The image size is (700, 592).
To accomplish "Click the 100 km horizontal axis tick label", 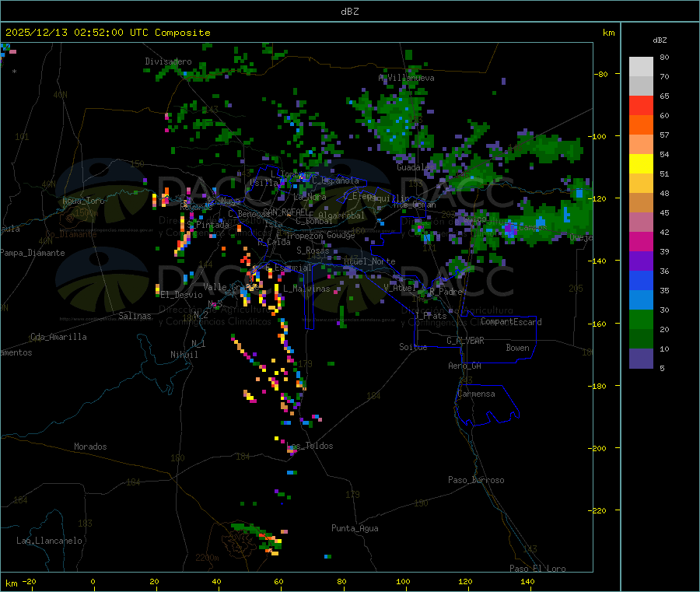I will coord(403,582).
